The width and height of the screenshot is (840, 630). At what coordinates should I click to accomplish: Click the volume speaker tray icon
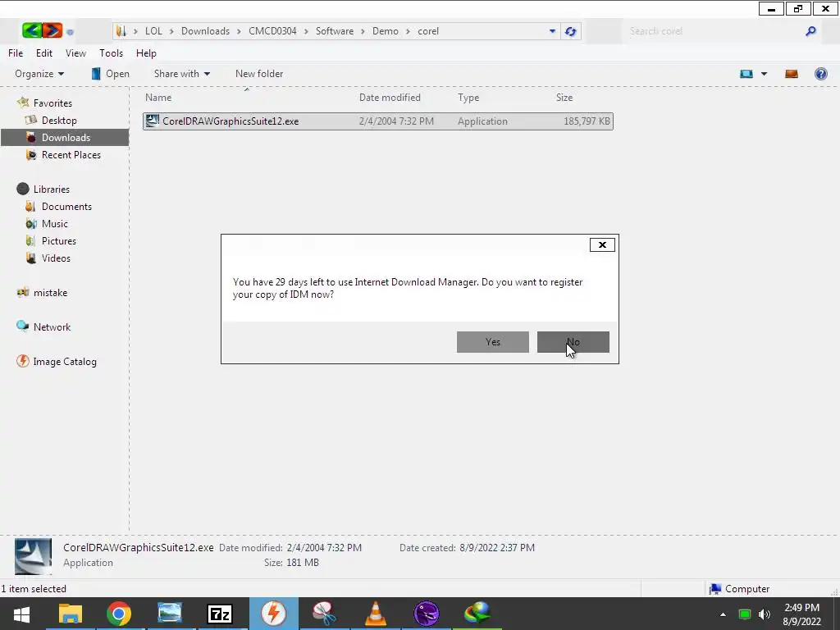[x=765, y=614]
